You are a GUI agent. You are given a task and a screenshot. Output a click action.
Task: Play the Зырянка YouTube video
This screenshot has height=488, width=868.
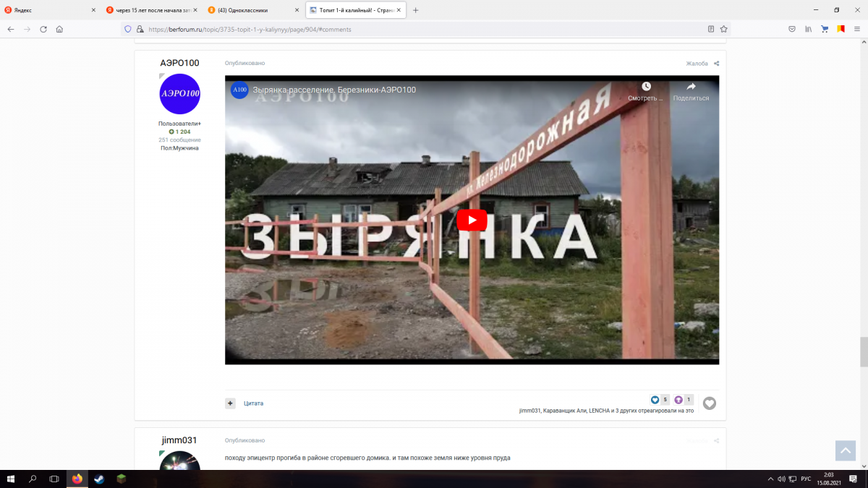(472, 221)
